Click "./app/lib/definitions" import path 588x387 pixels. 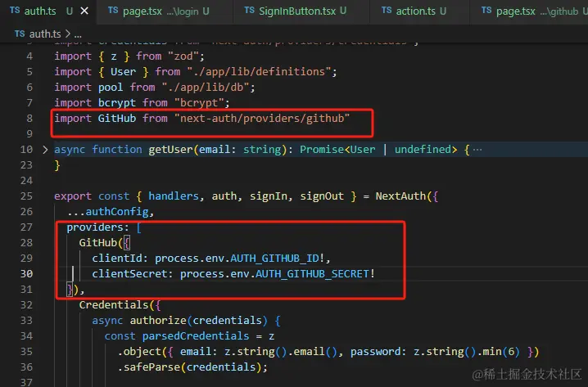259,71
